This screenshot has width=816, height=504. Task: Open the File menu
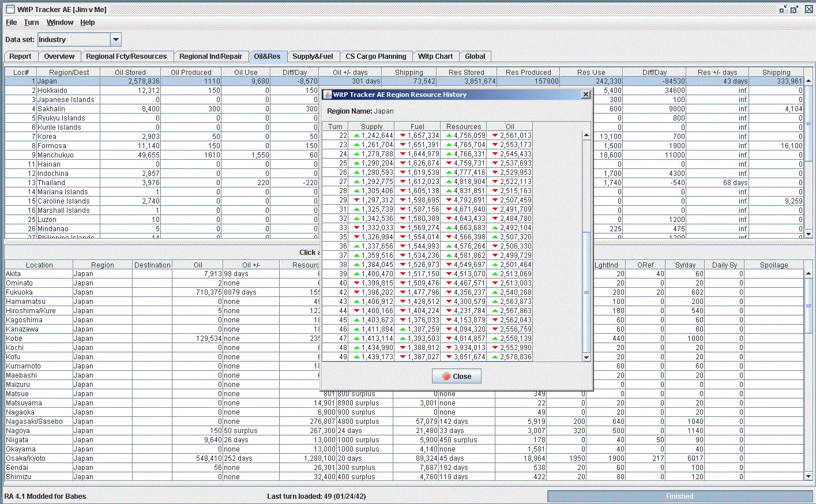point(11,22)
